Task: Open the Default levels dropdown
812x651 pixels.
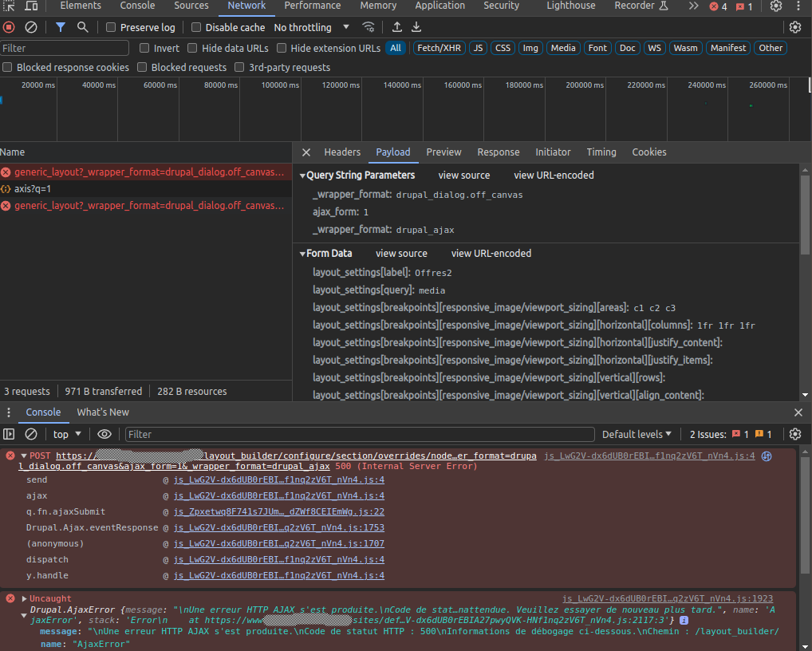Action: [637, 434]
